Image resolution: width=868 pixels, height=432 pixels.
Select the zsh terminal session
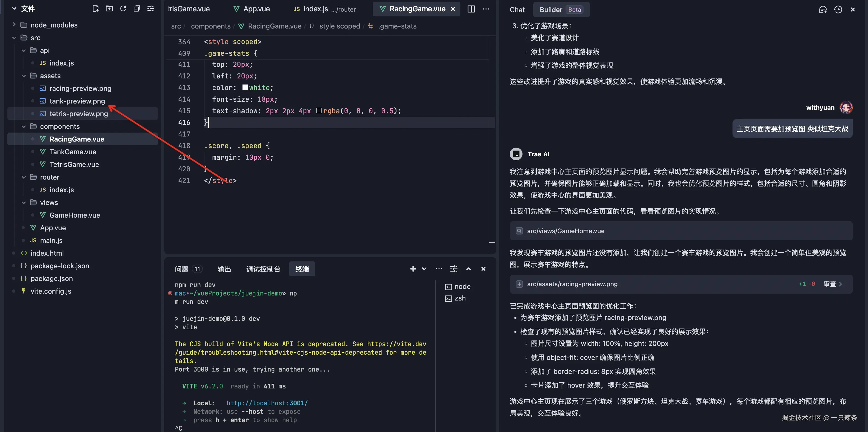point(460,298)
